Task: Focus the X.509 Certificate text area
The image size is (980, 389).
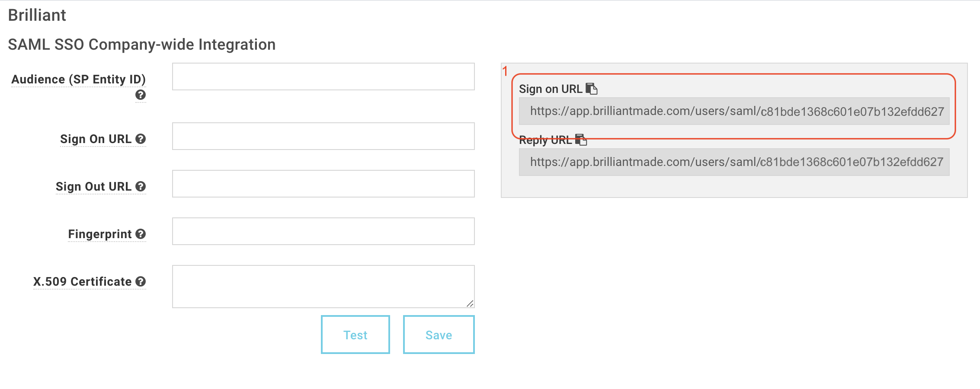Action: [x=323, y=287]
